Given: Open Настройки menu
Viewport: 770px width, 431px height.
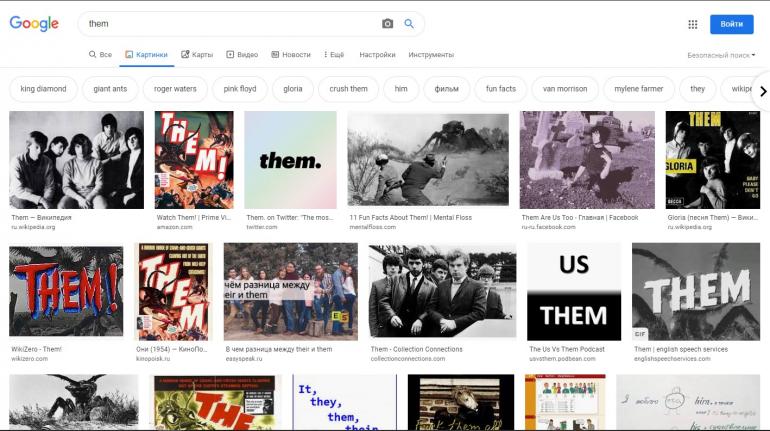Looking at the screenshot, I should coord(377,54).
